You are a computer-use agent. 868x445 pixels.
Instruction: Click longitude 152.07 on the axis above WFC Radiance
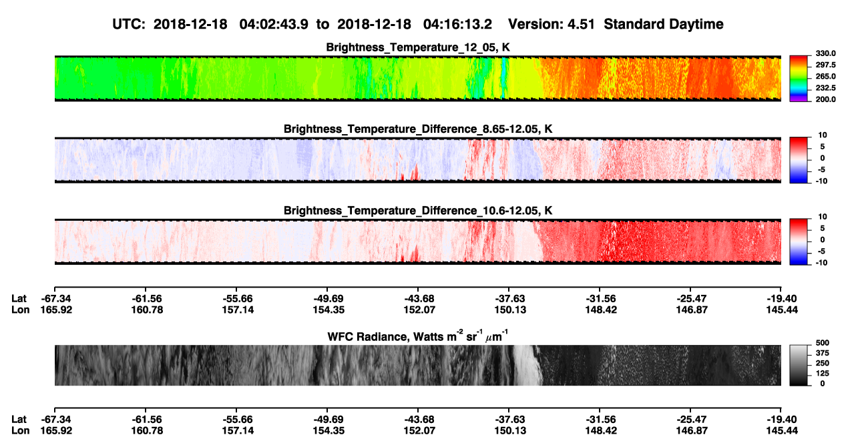click(x=417, y=310)
